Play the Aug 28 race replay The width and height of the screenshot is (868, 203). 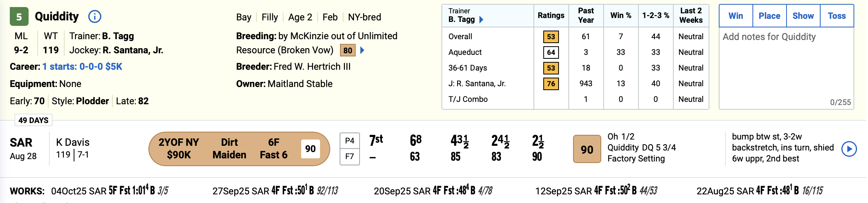coord(849,149)
